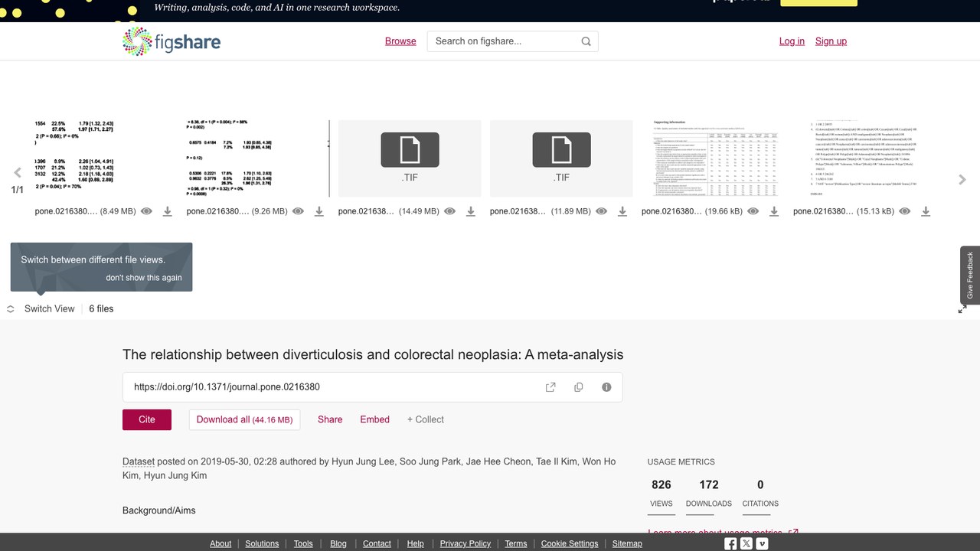Download the 19.66 kB file
This screenshot has height=551, width=980.
[x=774, y=211]
